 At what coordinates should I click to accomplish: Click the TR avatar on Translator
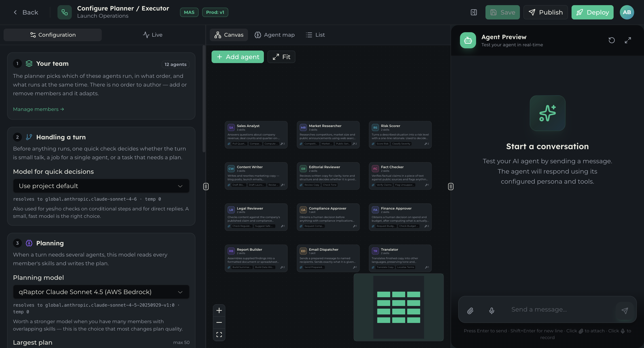375,251
